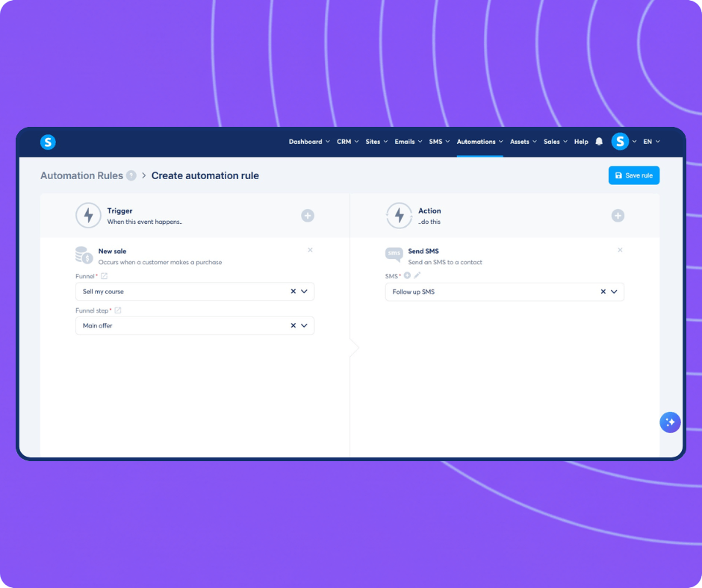Clear the Sell my course selection
Viewport: 702px width, 588px height.
pos(293,291)
